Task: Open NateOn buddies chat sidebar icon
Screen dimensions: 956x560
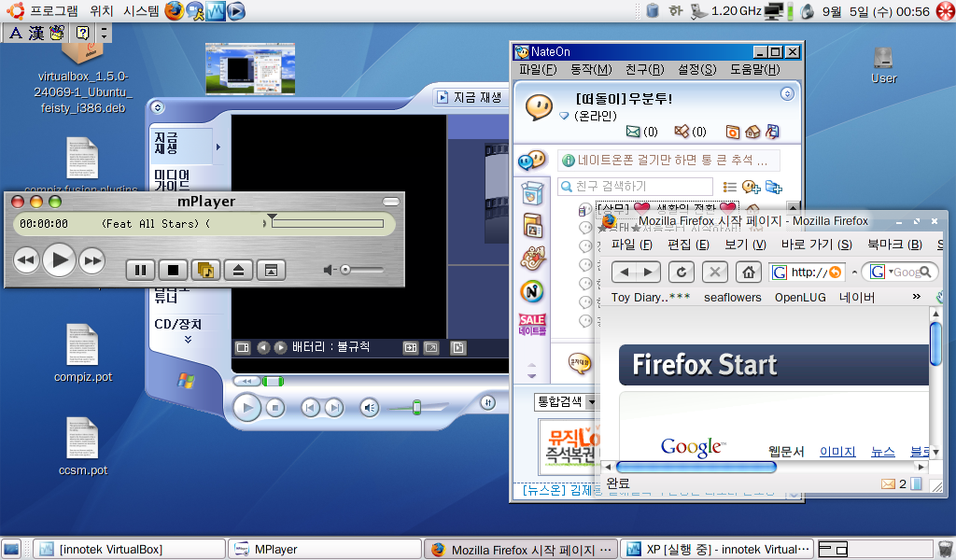Action: point(531,161)
